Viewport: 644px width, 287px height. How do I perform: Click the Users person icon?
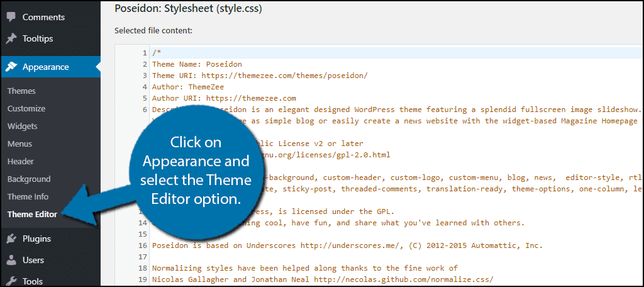11,260
